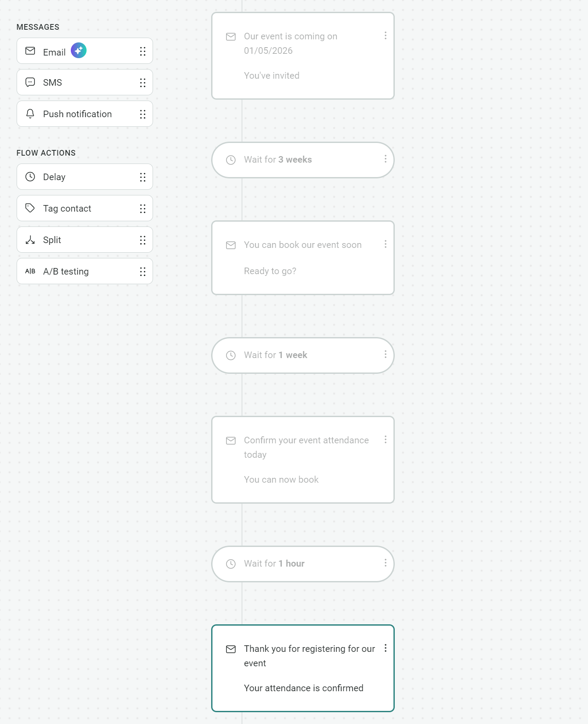The width and height of the screenshot is (588, 724).
Task: Click the AI sparkle badge on Email
Action: point(79,50)
